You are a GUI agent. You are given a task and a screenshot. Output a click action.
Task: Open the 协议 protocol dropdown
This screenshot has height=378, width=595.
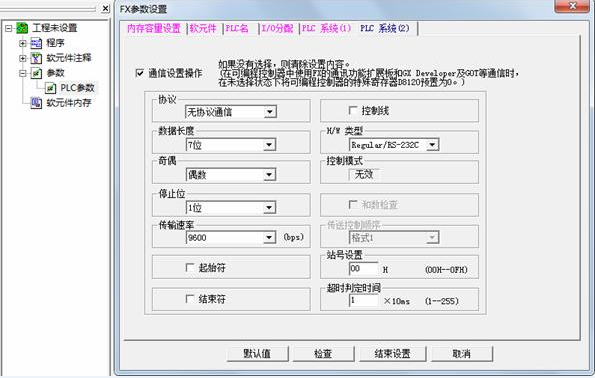[269, 112]
